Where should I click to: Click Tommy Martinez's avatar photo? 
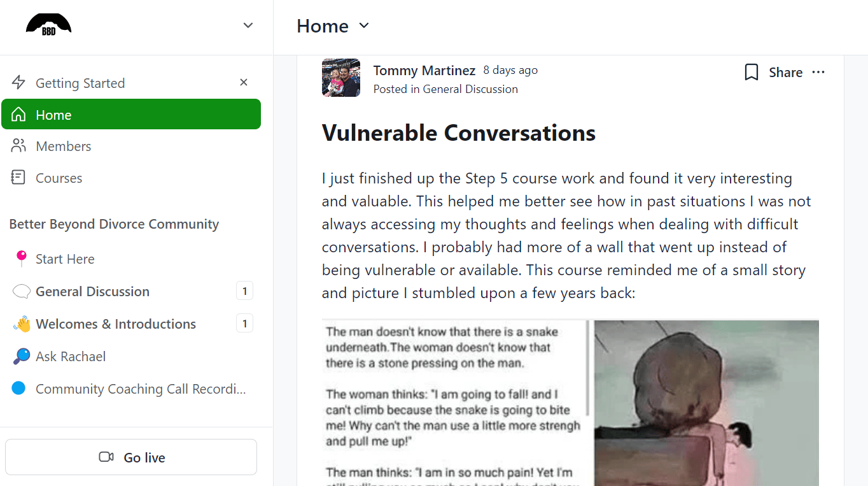341,78
